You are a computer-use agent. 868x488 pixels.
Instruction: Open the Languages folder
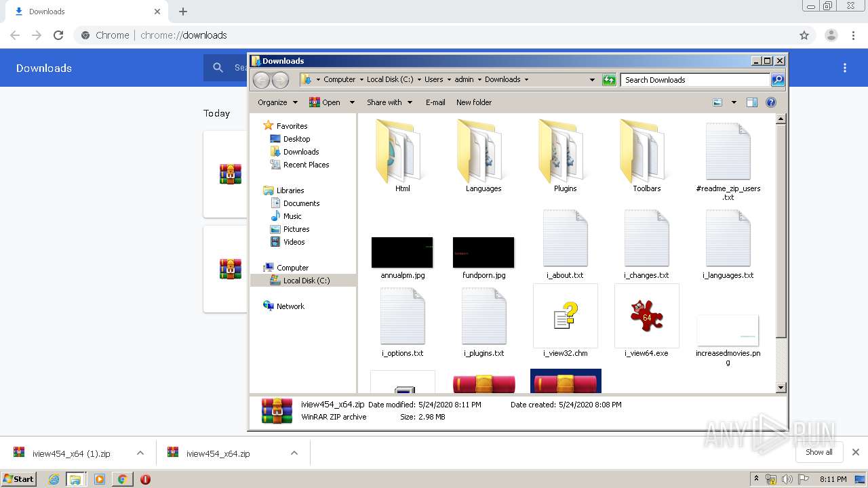click(x=484, y=157)
